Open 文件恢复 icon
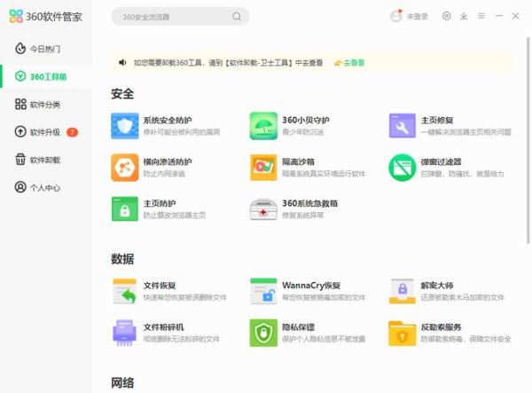The height and width of the screenshot is (393, 532). 124,291
